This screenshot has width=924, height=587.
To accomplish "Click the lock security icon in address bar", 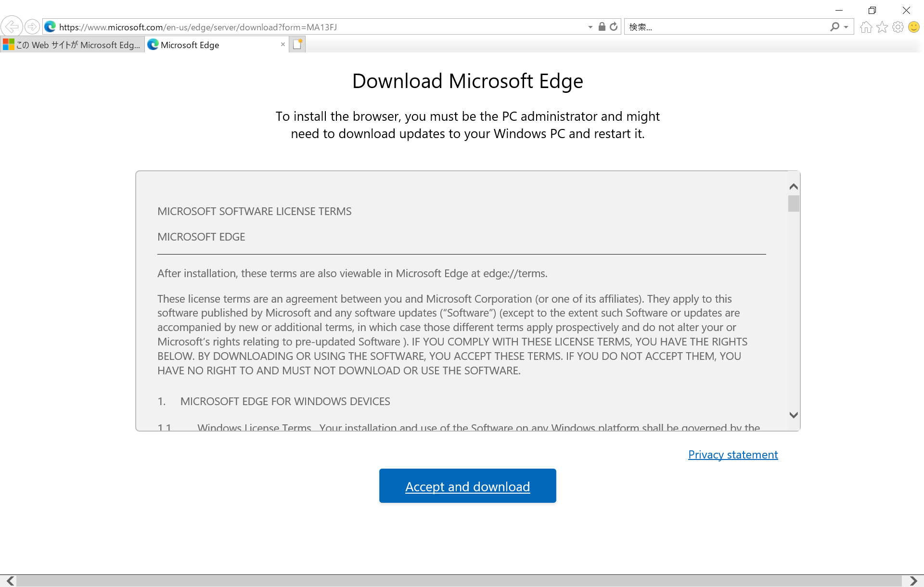I will 602,27.
